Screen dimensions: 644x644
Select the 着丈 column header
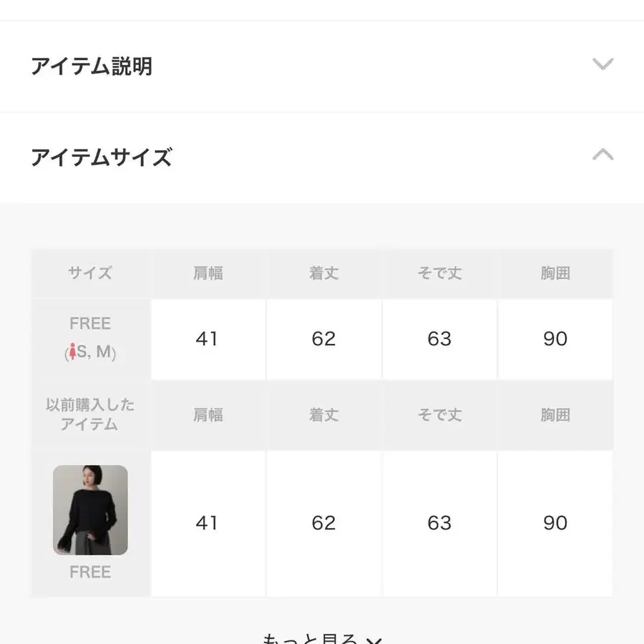tap(323, 273)
